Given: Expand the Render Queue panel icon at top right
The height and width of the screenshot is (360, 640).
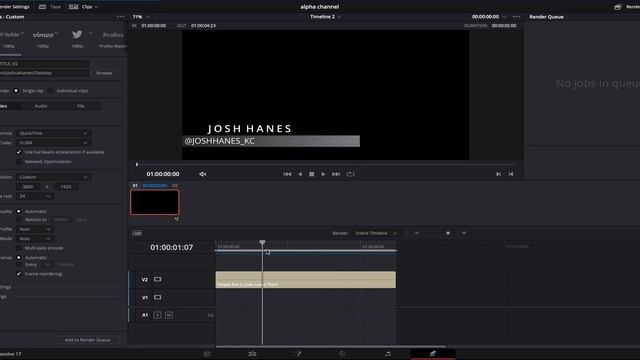Looking at the screenshot, I should [x=618, y=7].
